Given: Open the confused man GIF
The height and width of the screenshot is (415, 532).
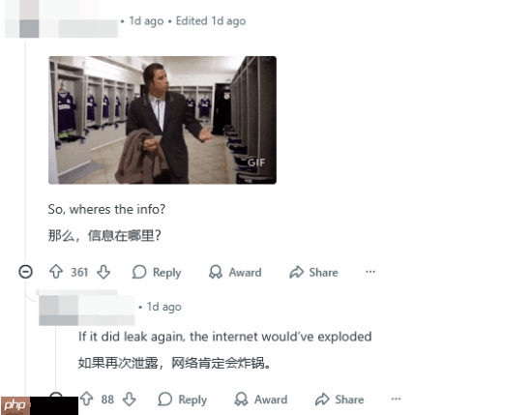Looking at the screenshot, I should coord(163,120).
